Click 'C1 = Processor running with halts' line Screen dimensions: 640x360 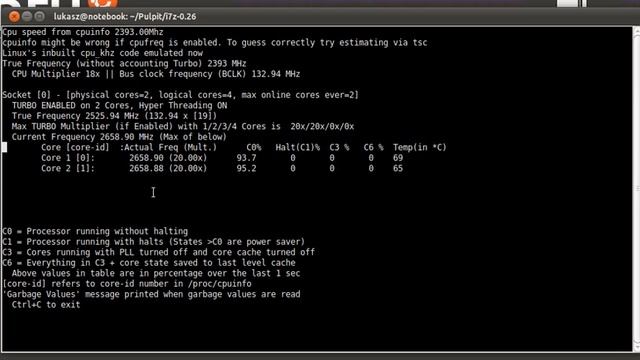click(x=153, y=242)
